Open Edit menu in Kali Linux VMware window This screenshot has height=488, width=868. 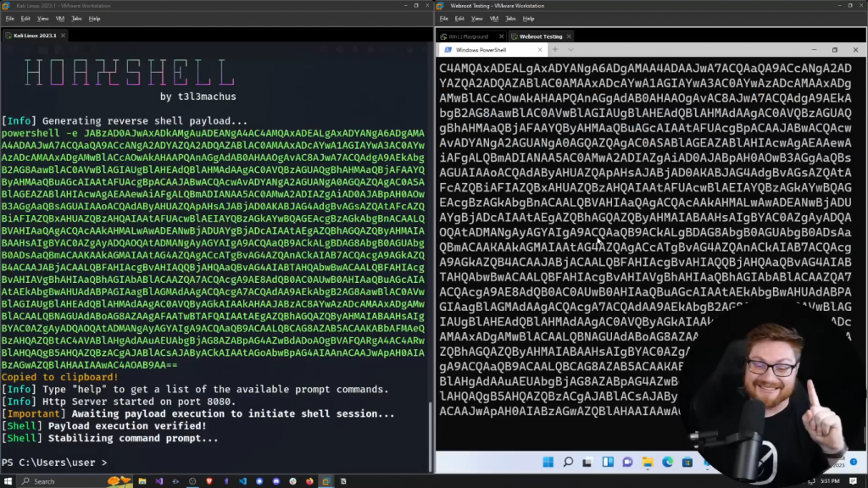25,19
